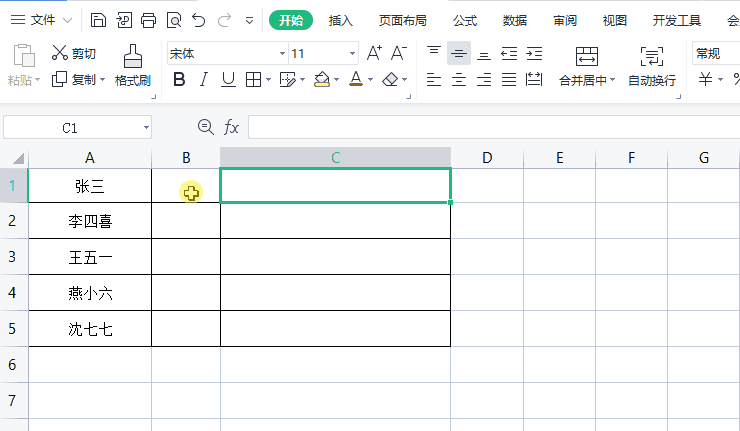This screenshot has width=740, height=431.
Task: Click the currency ¥ format icon
Action: [705, 79]
